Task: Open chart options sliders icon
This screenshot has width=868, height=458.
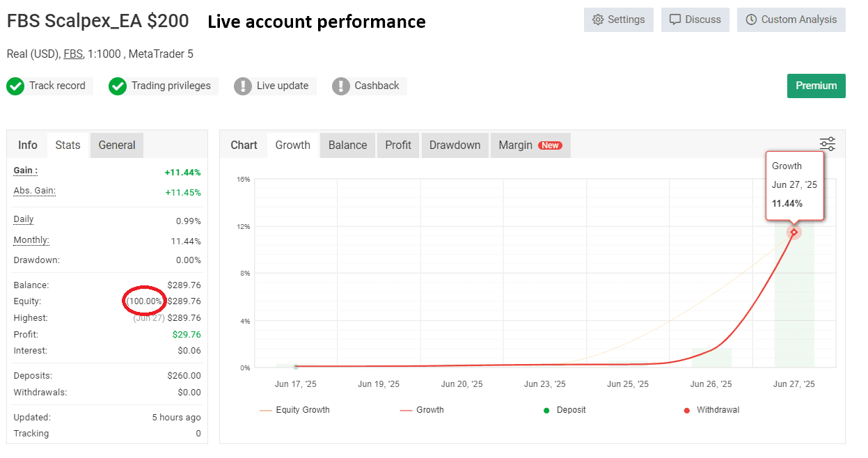Action: click(x=827, y=144)
